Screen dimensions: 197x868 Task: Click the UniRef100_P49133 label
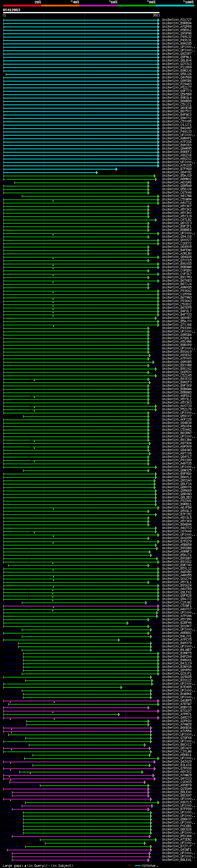[177, 132]
